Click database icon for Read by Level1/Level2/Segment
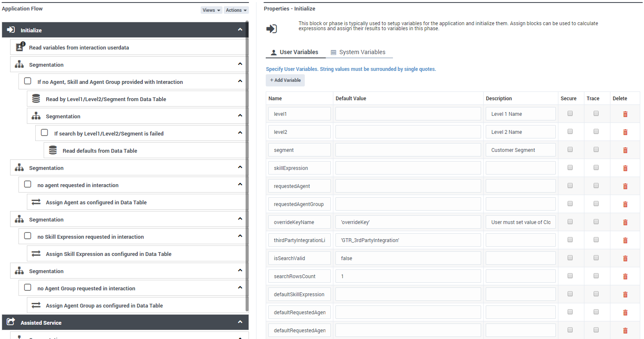 pyautogui.click(x=36, y=99)
